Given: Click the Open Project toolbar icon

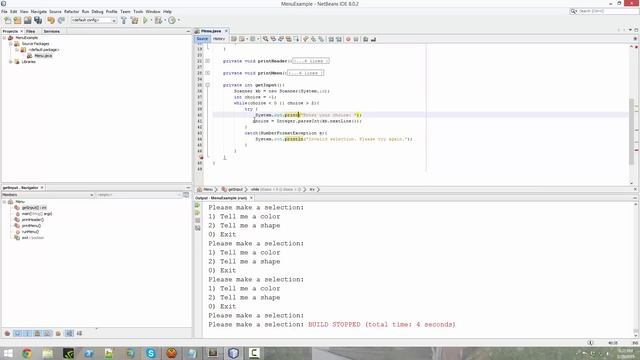Looking at the screenshot, I should 28,20.
